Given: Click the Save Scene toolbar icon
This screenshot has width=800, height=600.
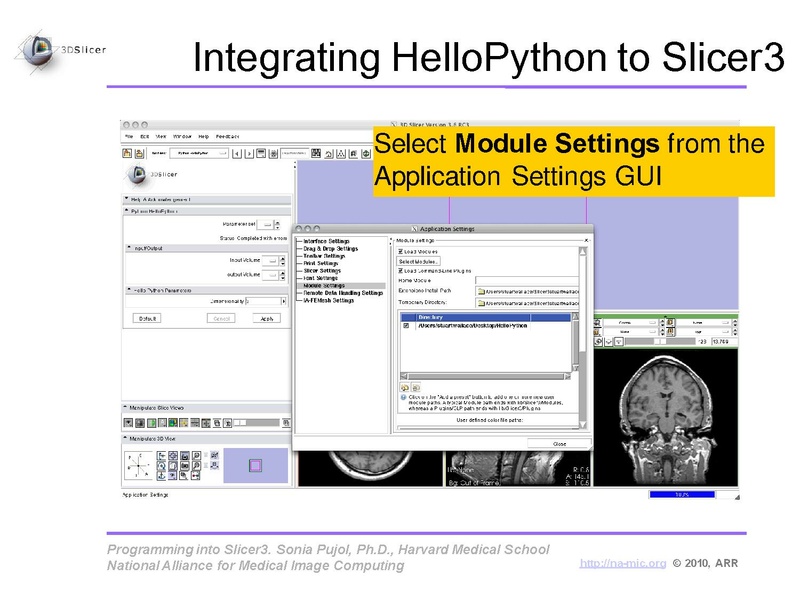Looking at the screenshot, I should 139,153.
